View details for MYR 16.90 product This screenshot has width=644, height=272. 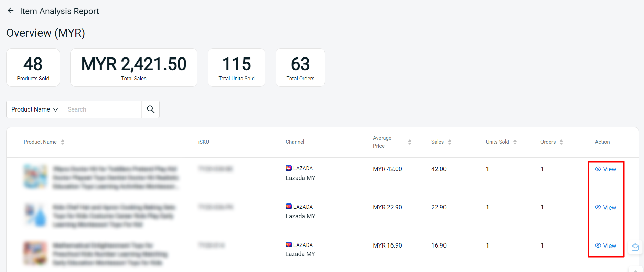606,245
